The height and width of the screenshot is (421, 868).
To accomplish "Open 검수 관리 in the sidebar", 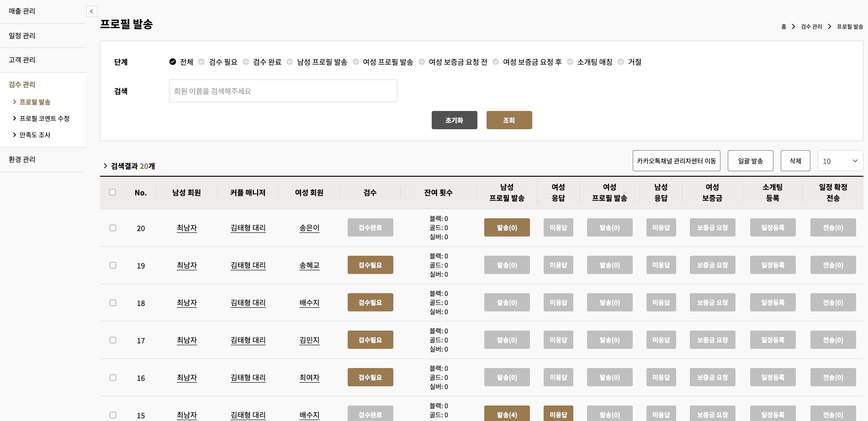I will 22,84.
